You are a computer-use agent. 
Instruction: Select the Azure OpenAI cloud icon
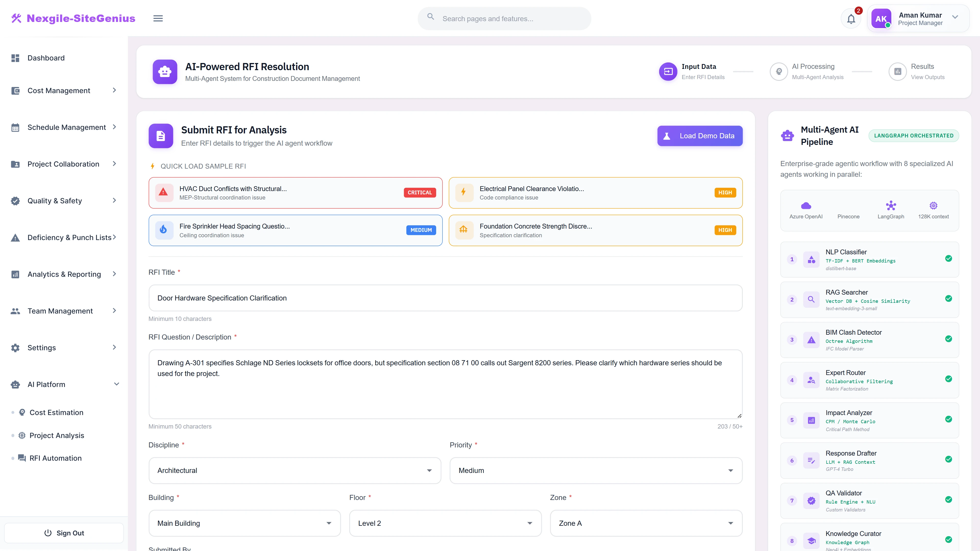(x=806, y=205)
